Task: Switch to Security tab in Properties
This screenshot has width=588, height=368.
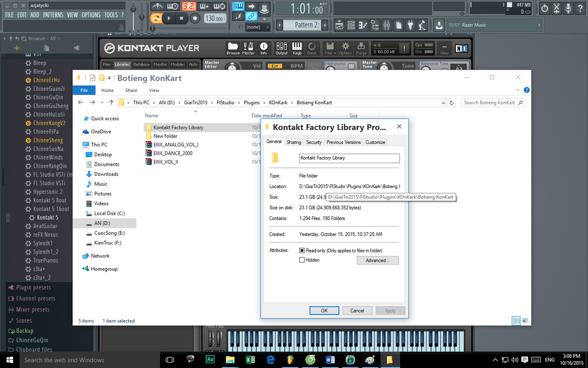Action: click(314, 143)
